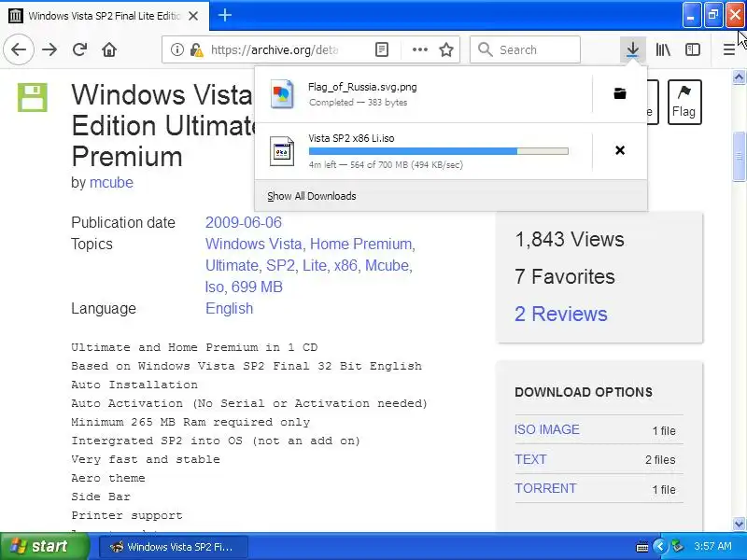Select the TORRENT download option
This screenshot has height=560, width=747.
click(545, 488)
